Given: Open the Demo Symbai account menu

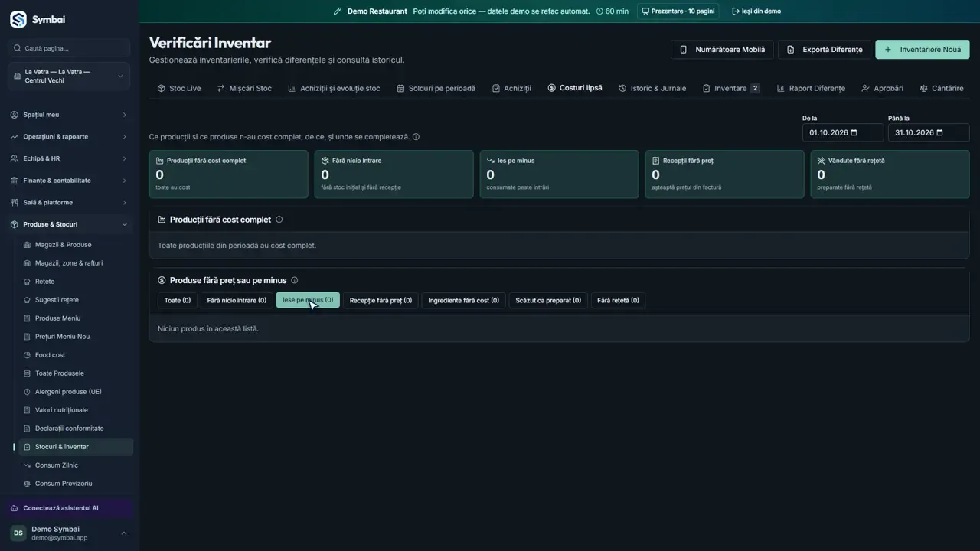Looking at the screenshot, I should (69, 533).
